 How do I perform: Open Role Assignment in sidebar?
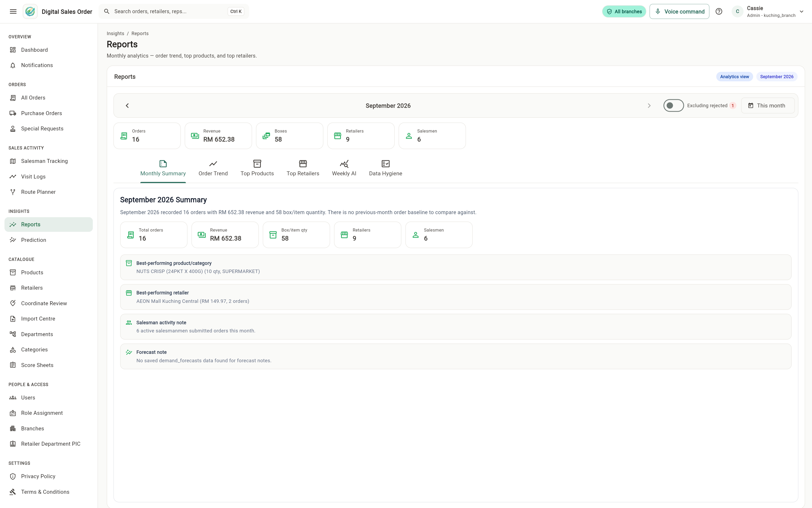[48, 413]
